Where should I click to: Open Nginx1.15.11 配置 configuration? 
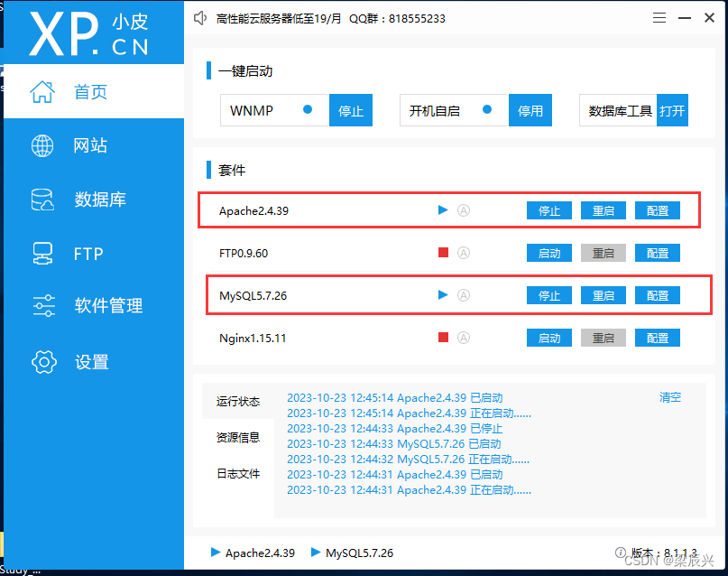click(658, 338)
